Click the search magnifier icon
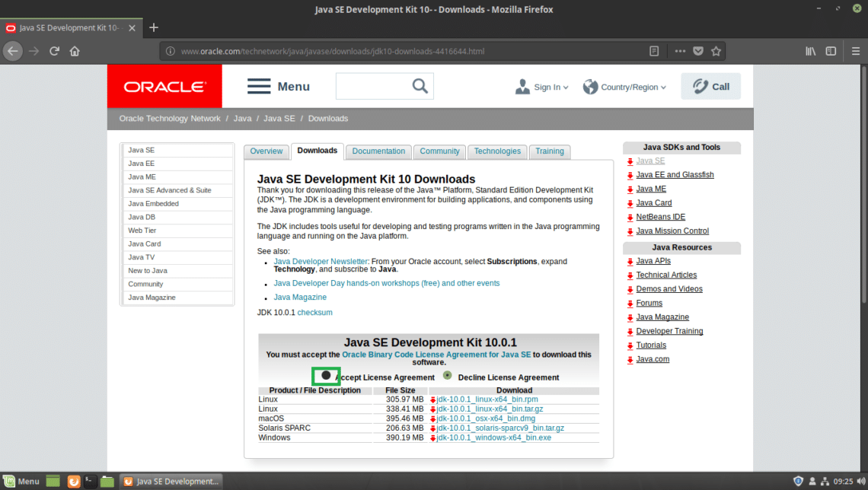868x490 pixels. [420, 86]
